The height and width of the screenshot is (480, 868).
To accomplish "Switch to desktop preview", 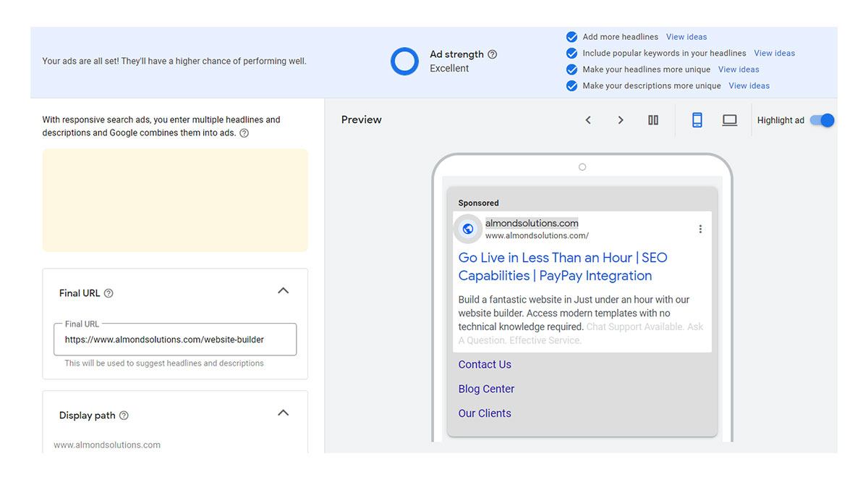I will click(x=730, y=120).
